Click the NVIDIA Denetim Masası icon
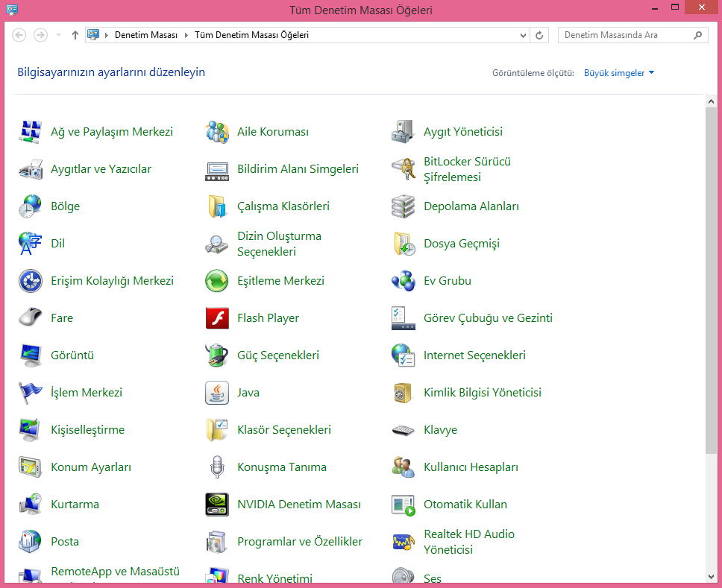 tap(217, 505)
